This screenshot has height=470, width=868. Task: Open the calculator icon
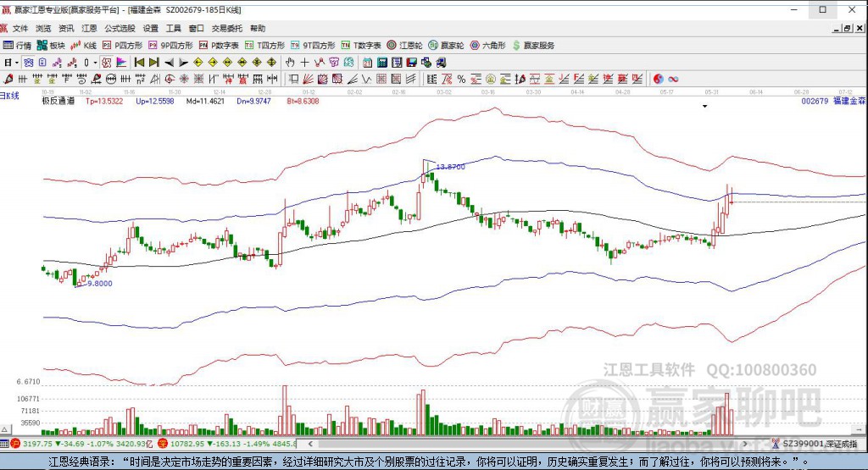[x=382, y=63]
